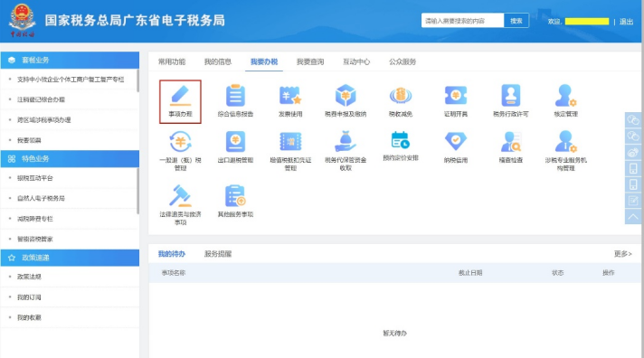Image resolution: width=644 pixels, height=358 pixels.
Task: Click the search input field in header
Action: [x=462, y=21]
